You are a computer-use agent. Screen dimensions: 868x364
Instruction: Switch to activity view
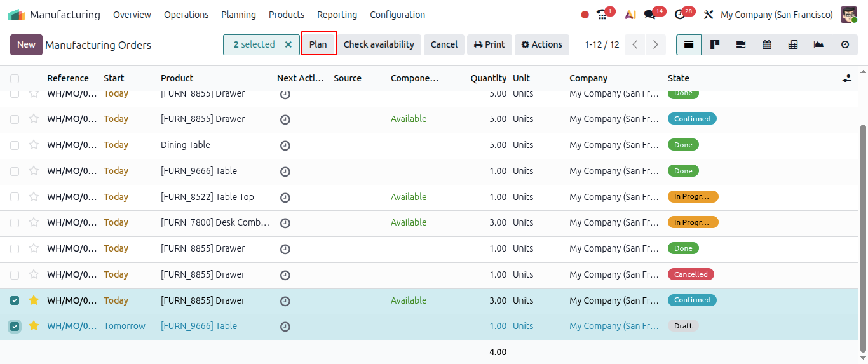[845, 44]
